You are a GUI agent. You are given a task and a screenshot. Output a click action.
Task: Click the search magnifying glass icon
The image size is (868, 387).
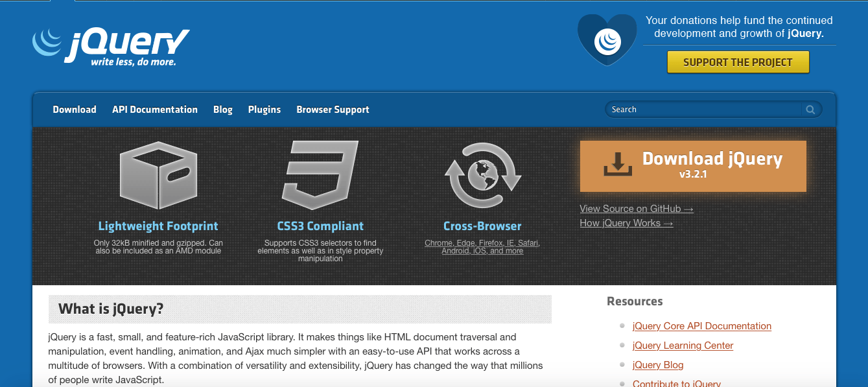[810, 110]
